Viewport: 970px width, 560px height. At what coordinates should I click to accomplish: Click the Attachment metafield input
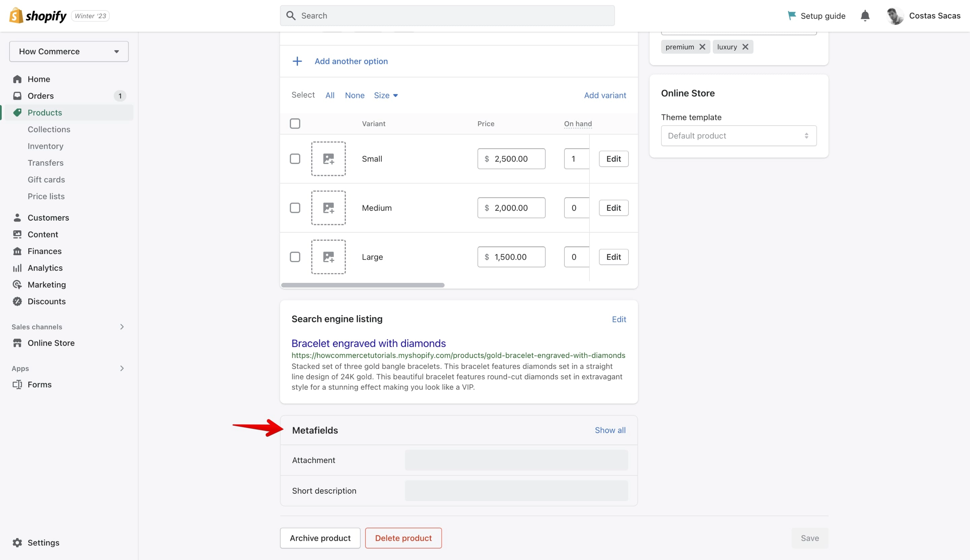tap(516, 460)
